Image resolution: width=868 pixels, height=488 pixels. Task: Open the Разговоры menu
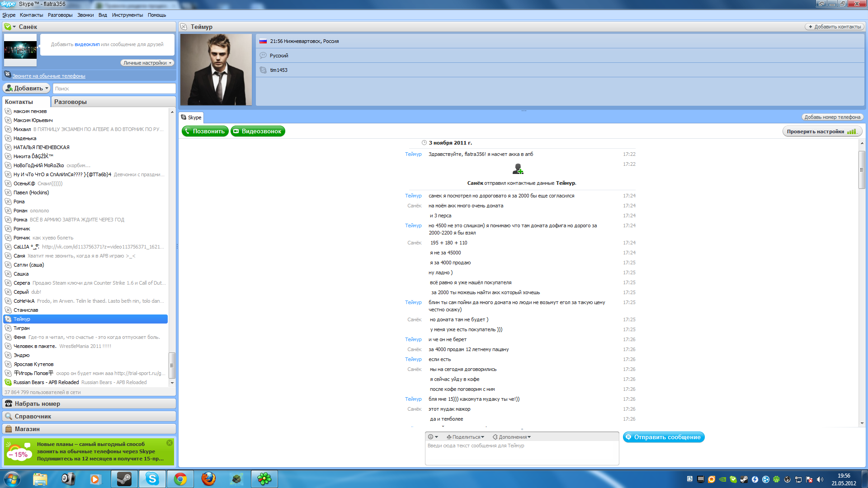60,15
